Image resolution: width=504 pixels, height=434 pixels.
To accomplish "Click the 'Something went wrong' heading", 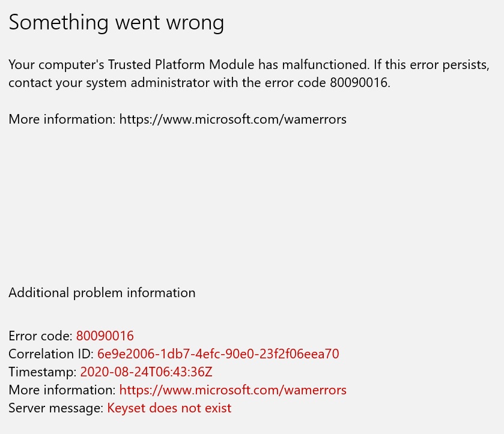I will [117, 23].
